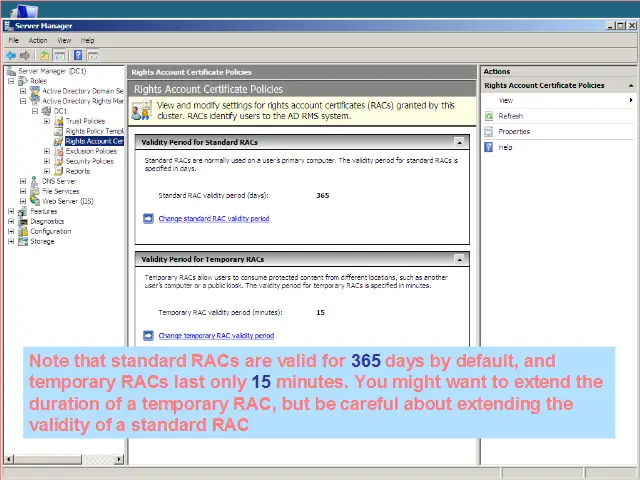The height and width of the screenshot is (480, 640).
Task: Open the Action menu
Action: pyautogui.click(x=38, y=40)
